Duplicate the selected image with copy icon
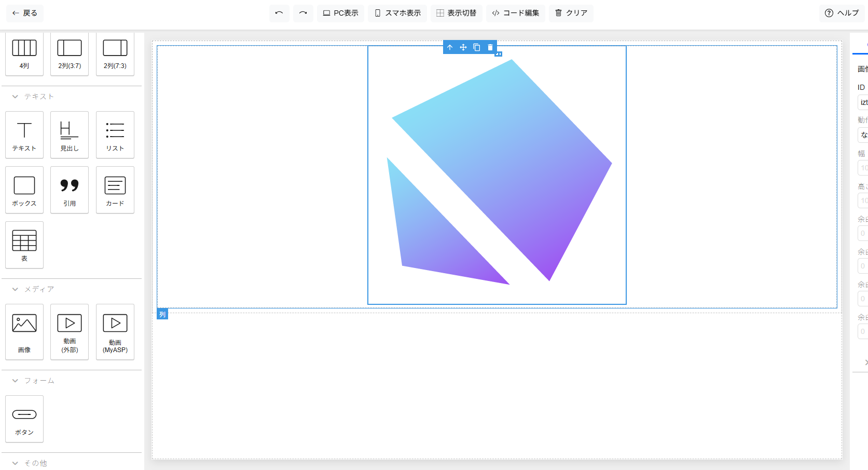 coord(477,47)
